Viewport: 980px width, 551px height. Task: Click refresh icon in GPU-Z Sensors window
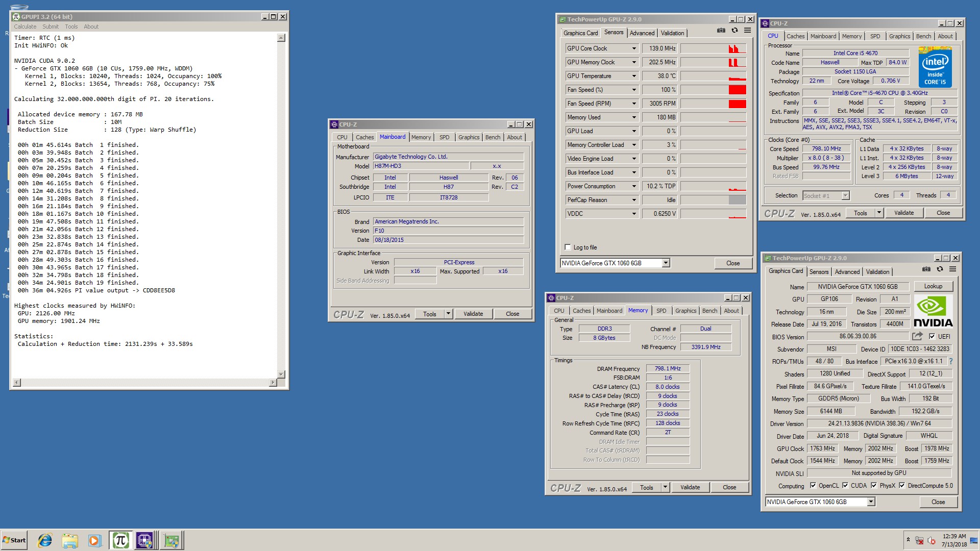(x=734, y=31)
